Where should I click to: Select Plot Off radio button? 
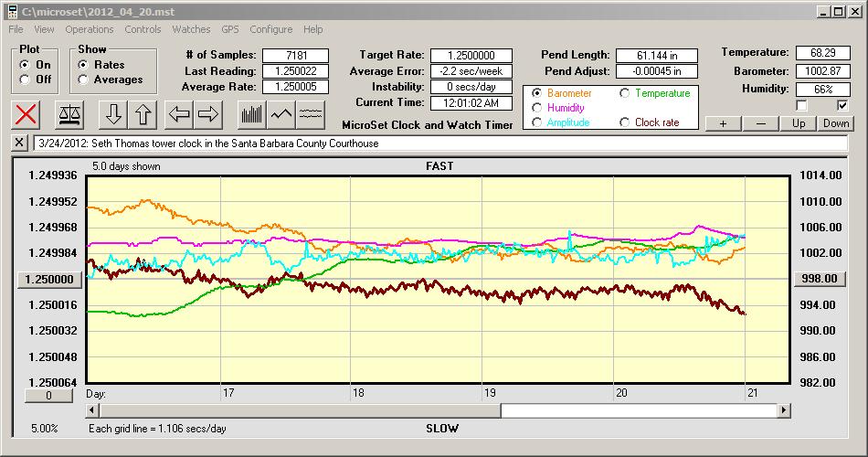25,80
